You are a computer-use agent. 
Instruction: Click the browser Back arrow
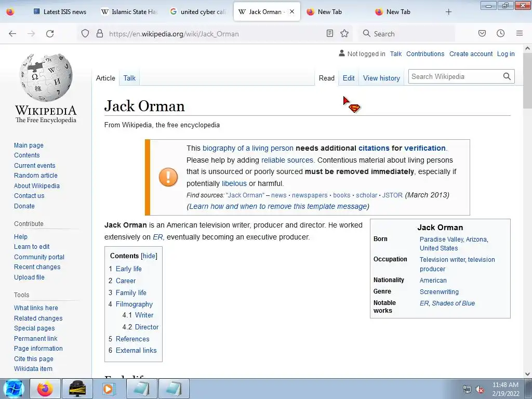point(12,34)
